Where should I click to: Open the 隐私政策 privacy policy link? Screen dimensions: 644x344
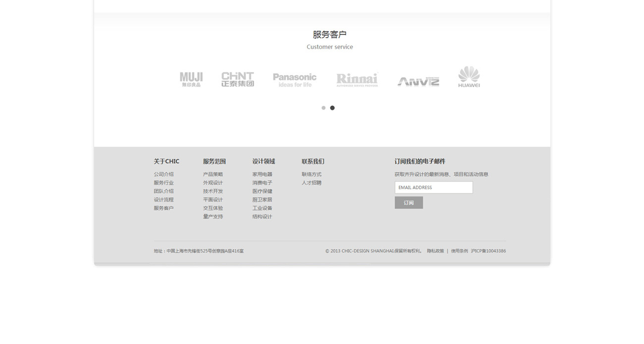pyautogui.click(x=435, y=251)
